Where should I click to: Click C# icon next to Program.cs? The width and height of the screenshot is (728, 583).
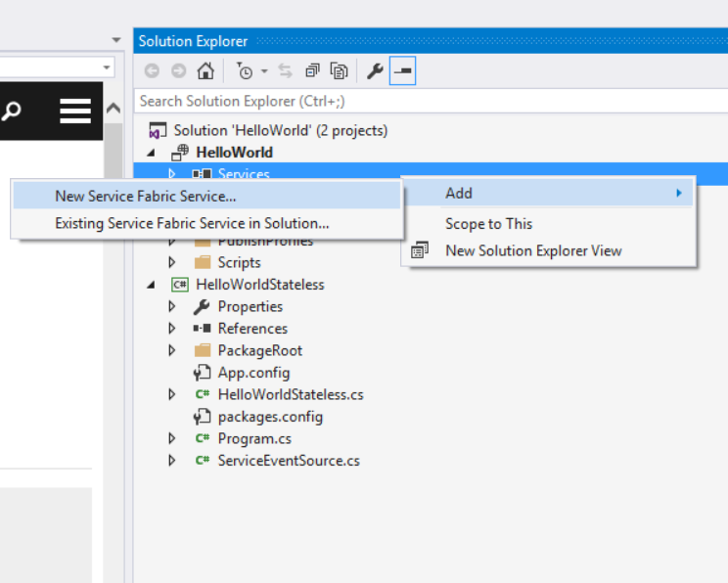(203, 438)
